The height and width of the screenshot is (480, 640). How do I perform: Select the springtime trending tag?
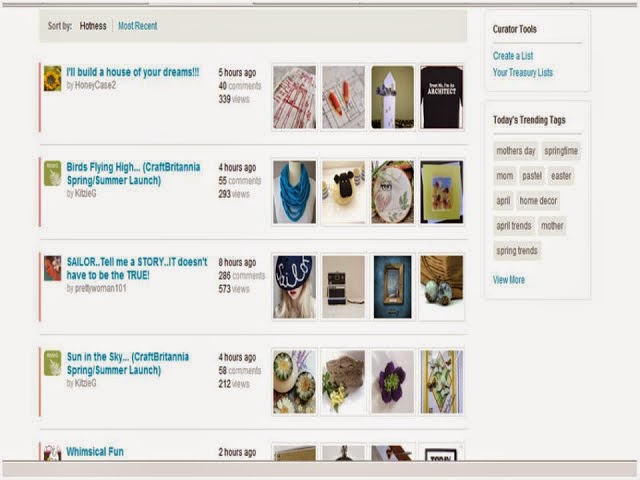tap(561, 151)
